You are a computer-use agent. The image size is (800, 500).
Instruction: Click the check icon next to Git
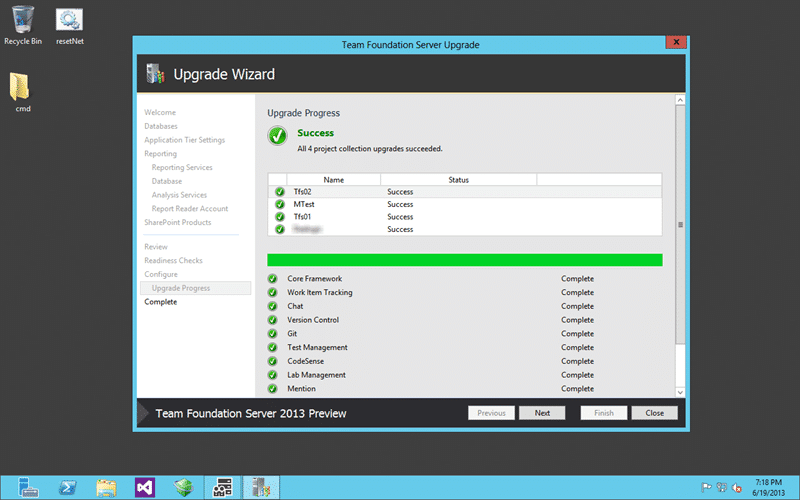[x=272, y=334]
